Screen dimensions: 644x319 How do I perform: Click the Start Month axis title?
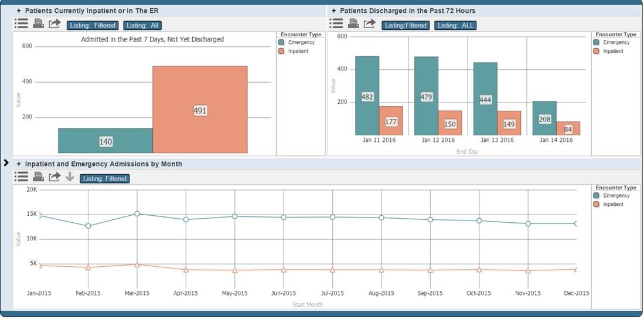pyautogui.click(x=308, y=304)
